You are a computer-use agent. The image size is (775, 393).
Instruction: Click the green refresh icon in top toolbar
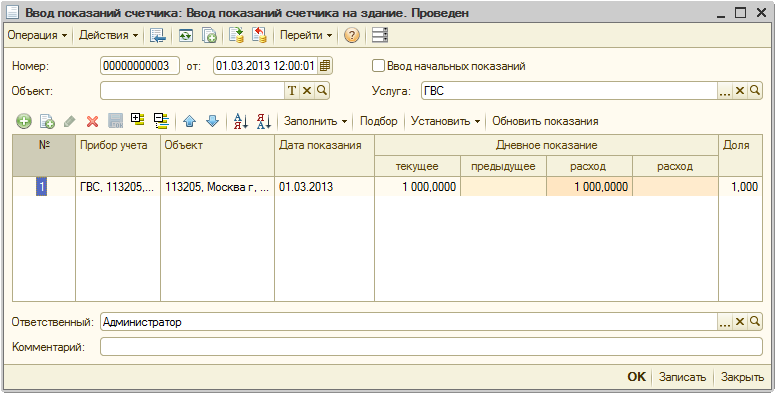coord(186,35)
